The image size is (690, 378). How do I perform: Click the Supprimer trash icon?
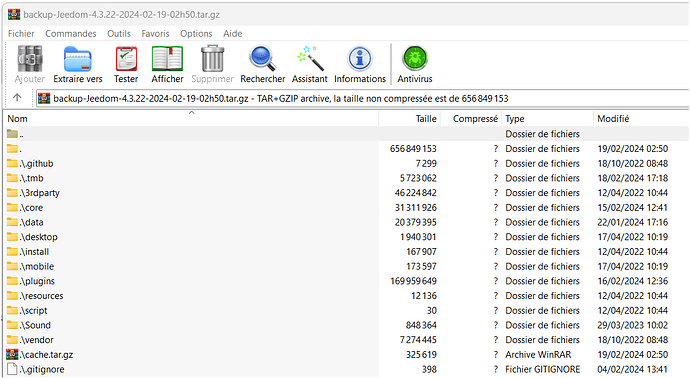213,59
